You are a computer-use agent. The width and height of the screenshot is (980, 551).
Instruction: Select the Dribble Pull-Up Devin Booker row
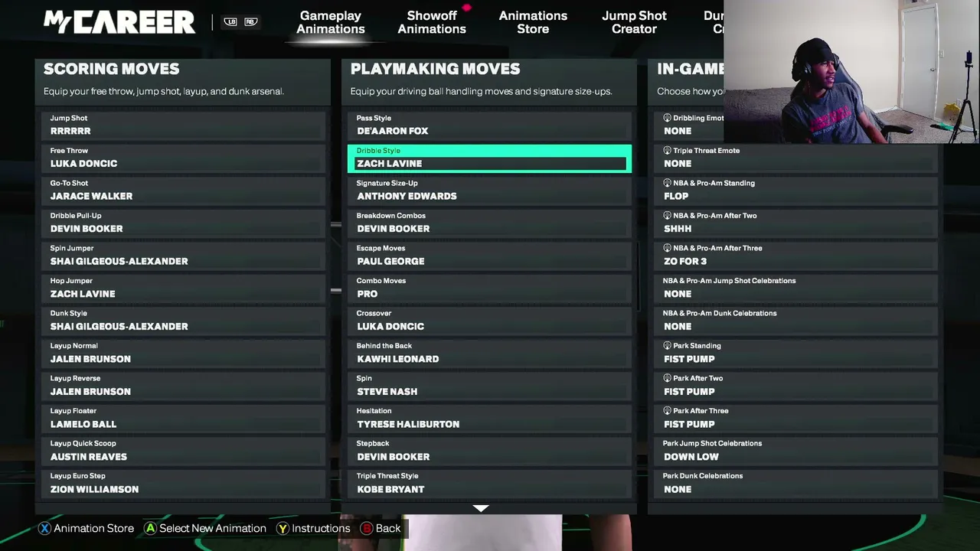click(184, 223)
